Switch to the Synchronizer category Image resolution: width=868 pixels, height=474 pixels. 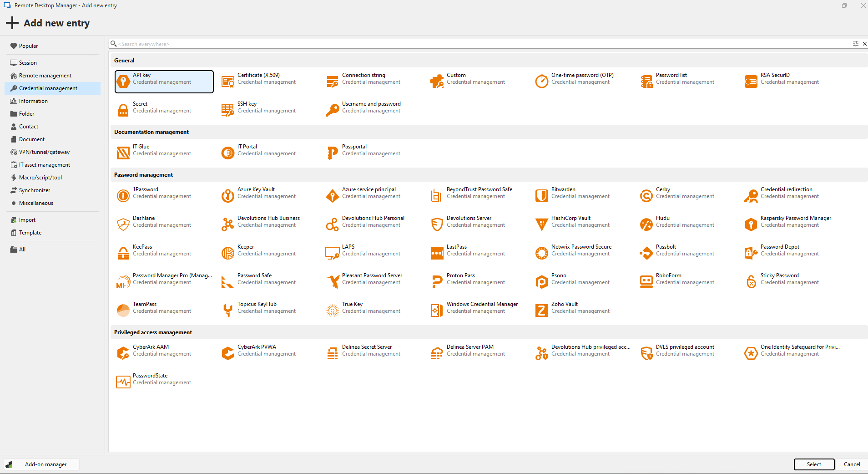tap(52, 190)
